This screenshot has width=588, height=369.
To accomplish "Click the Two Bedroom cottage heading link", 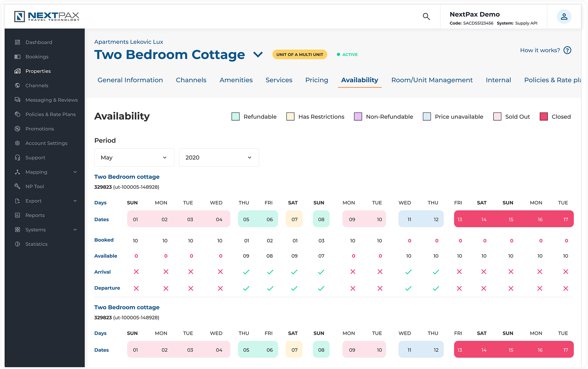I will click(127, 176).
